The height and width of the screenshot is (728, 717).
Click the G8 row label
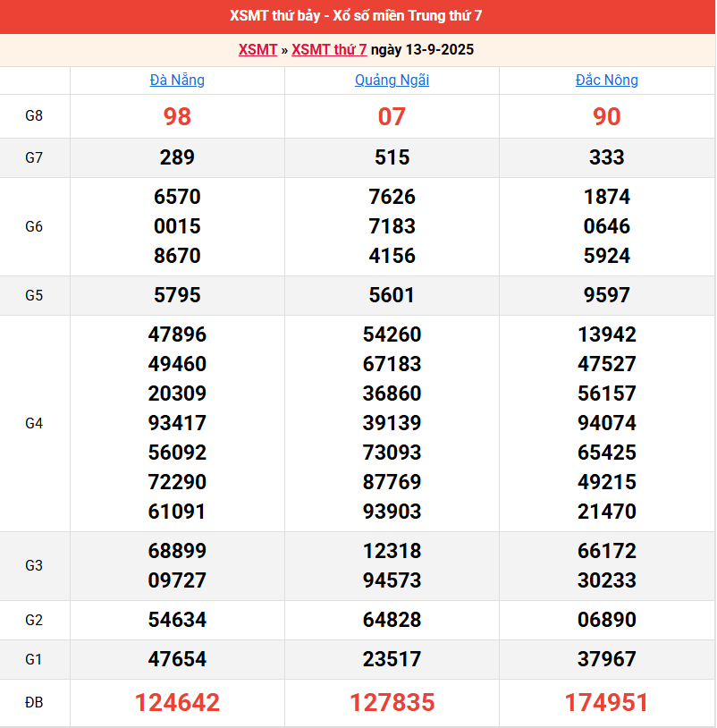(34, 116)
